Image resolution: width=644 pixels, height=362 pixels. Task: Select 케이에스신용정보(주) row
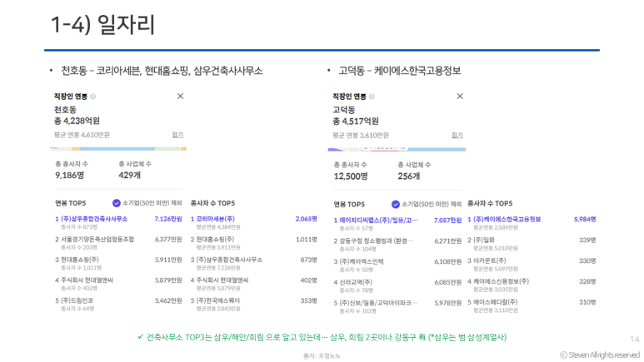click(x=532, y=285)
